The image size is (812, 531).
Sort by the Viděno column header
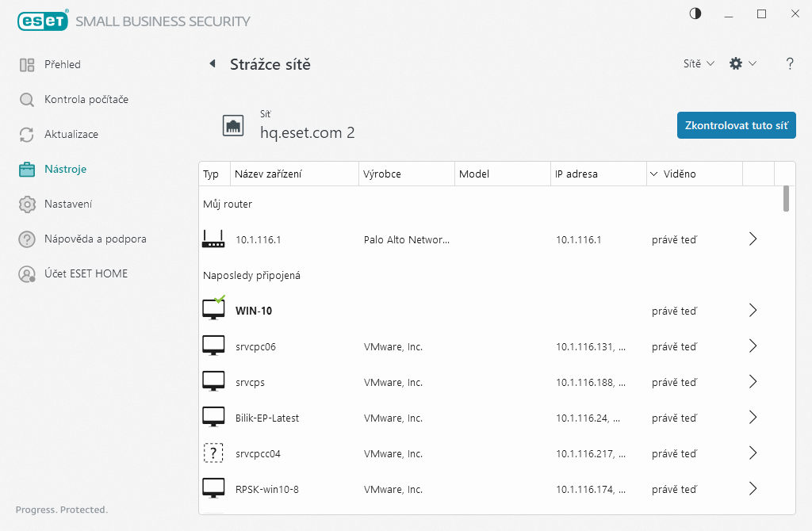(x=680, y=174)
